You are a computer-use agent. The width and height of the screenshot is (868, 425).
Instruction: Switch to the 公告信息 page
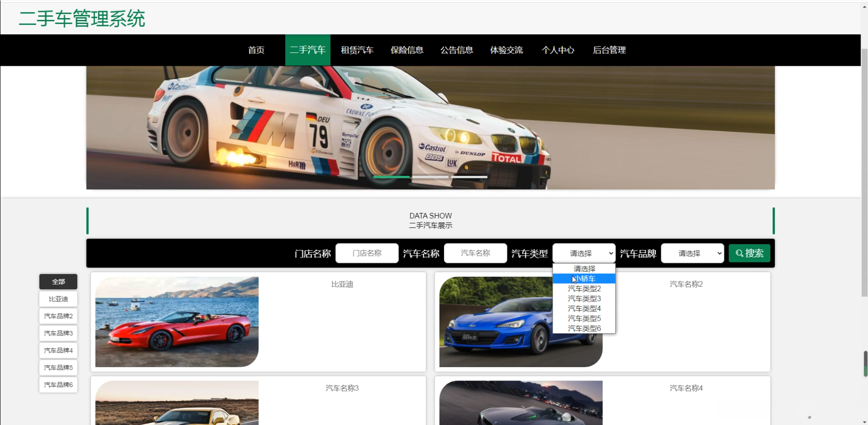[456, 50]
